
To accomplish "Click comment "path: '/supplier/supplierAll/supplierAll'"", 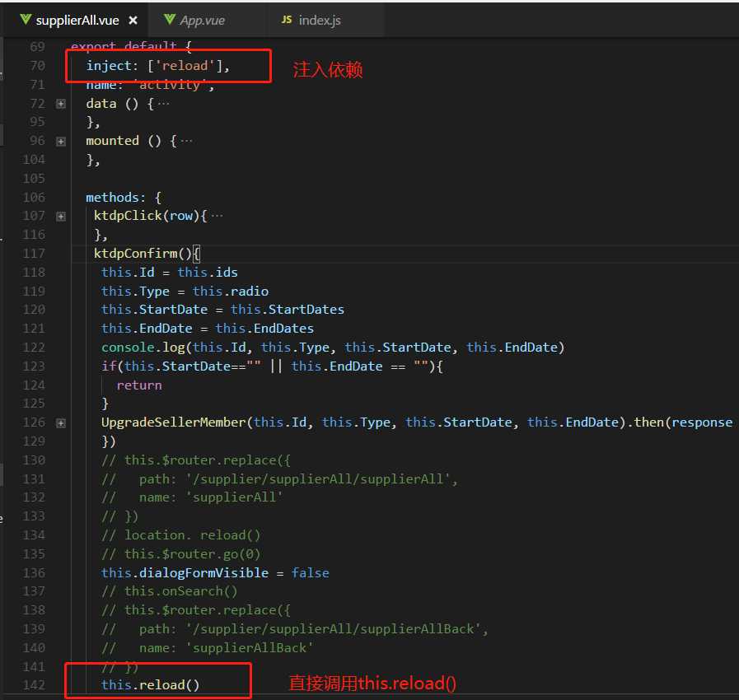I will [x=298, y=478].
